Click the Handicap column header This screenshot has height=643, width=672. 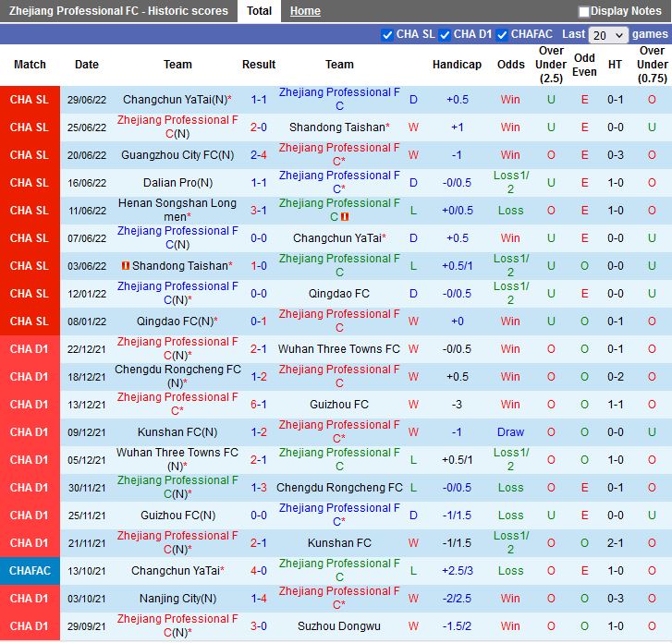tap(457, 65)
